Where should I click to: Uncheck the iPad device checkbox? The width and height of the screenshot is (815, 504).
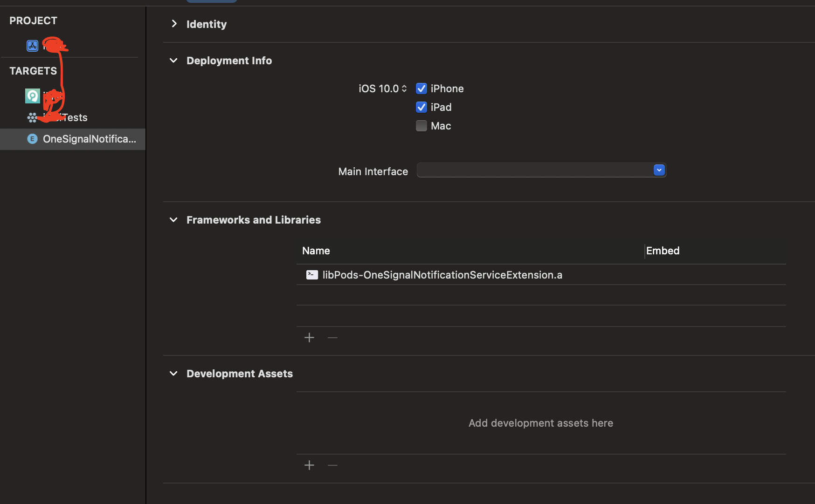(421, 107)
